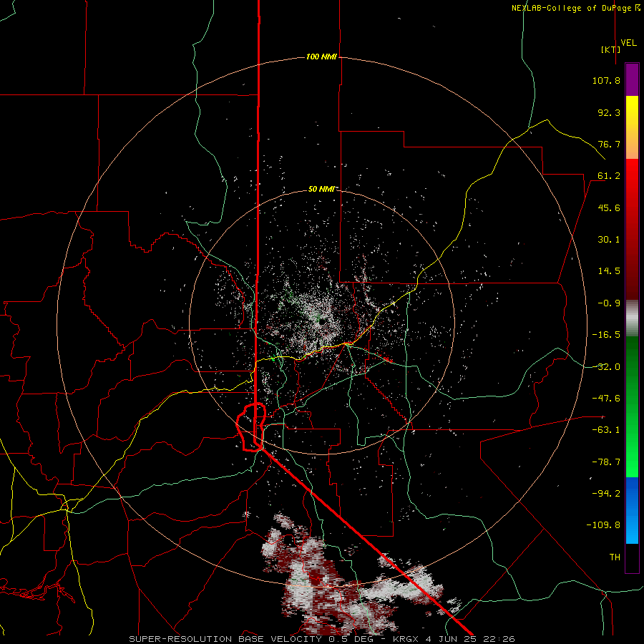
Task: Select the 14.5 scale value
Action: click(x=609, y=271)
